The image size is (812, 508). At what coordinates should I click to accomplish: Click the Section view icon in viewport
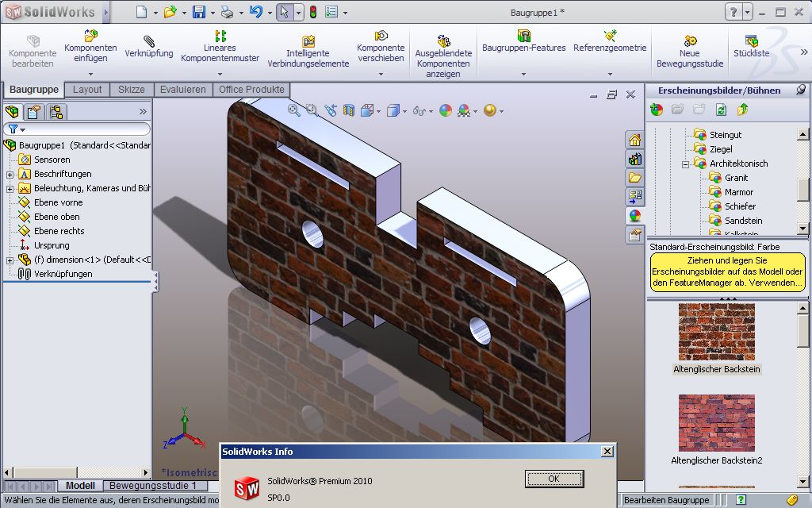349,110
